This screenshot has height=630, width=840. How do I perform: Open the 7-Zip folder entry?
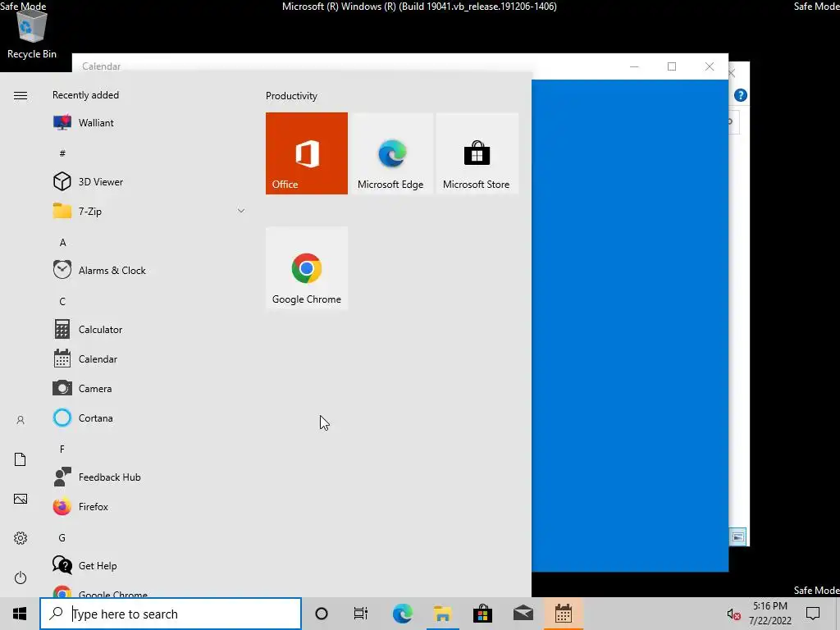[x=149, y=211]
